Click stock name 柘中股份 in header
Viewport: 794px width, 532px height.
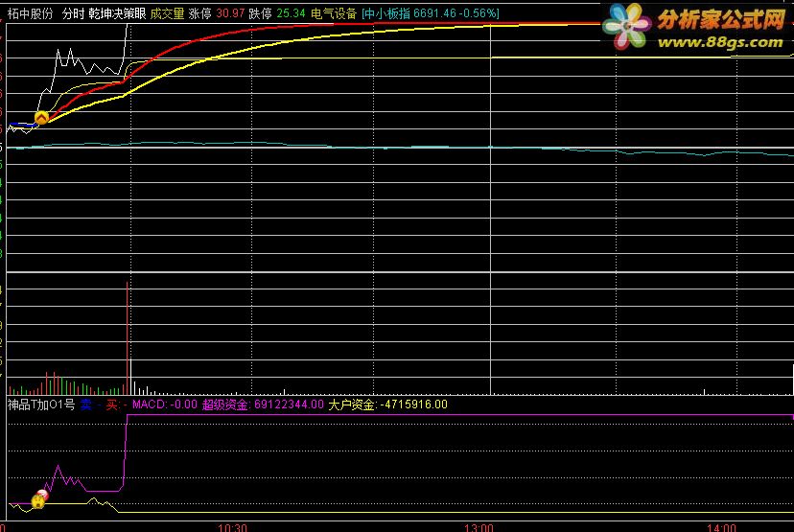click(31, 13)
